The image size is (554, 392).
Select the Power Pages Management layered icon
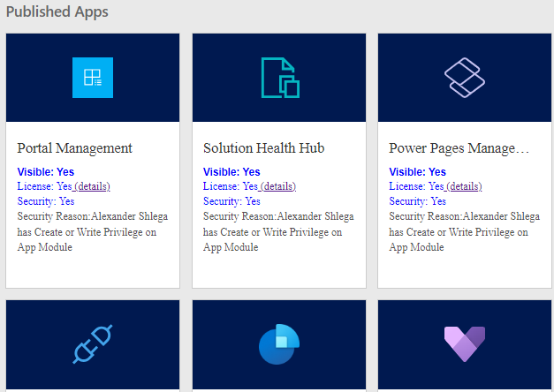pyautogui.click(x=465, y=78)
